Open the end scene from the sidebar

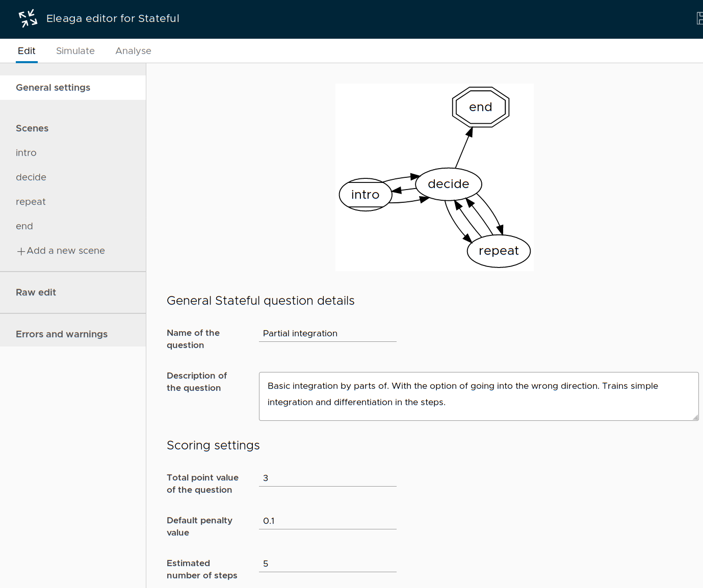(24, 226)
